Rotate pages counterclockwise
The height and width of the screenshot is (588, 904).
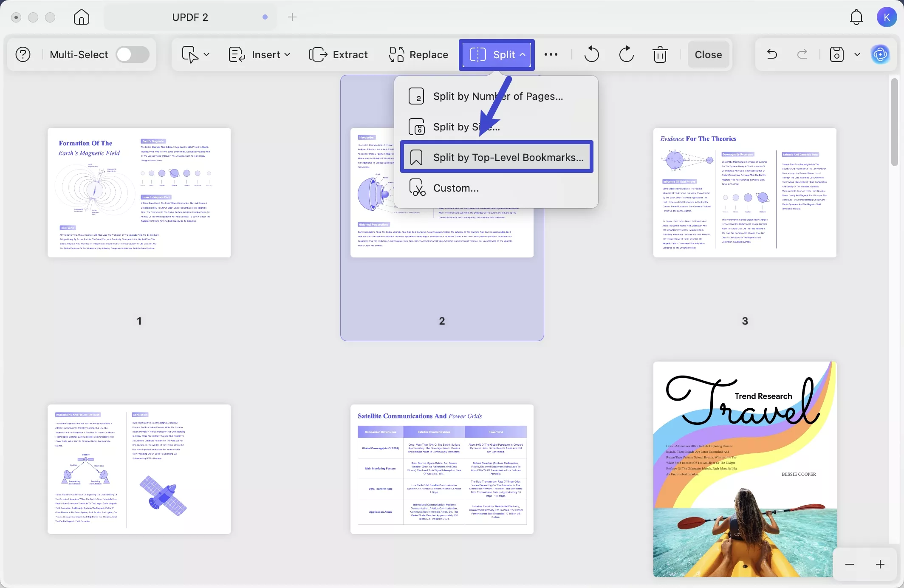pyautogui.click(x=591, y=55)
